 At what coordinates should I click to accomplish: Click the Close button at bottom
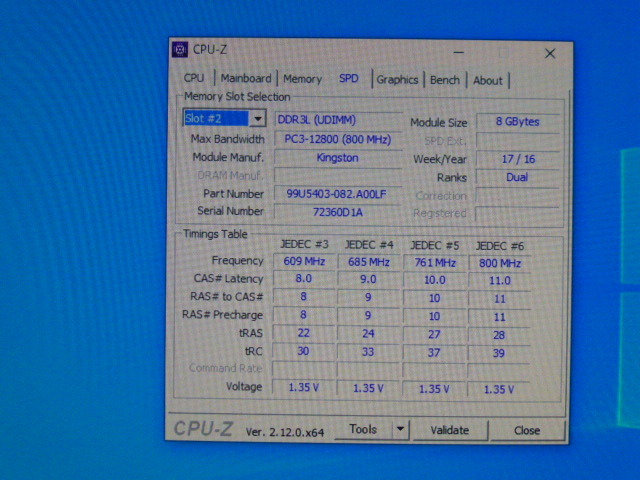[x=527, y=431]
